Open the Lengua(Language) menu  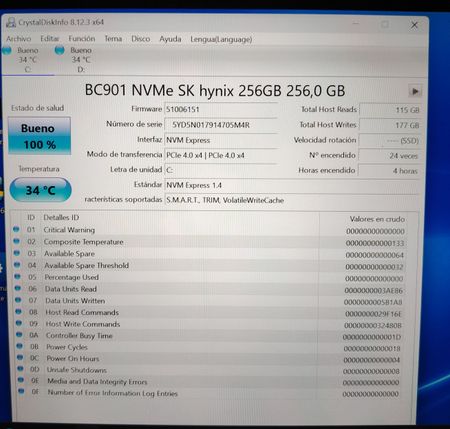pos(221,39)
